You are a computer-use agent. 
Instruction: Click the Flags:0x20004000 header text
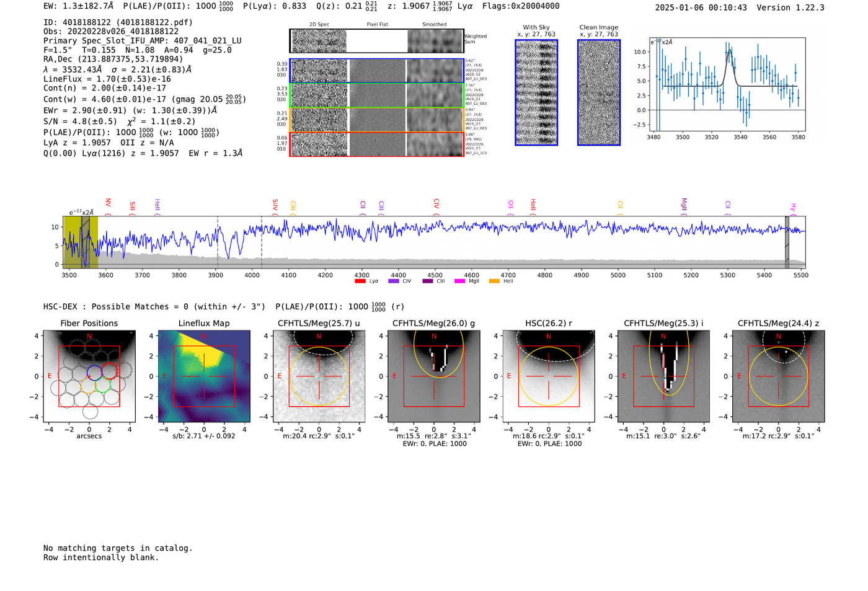click(521, 6)
